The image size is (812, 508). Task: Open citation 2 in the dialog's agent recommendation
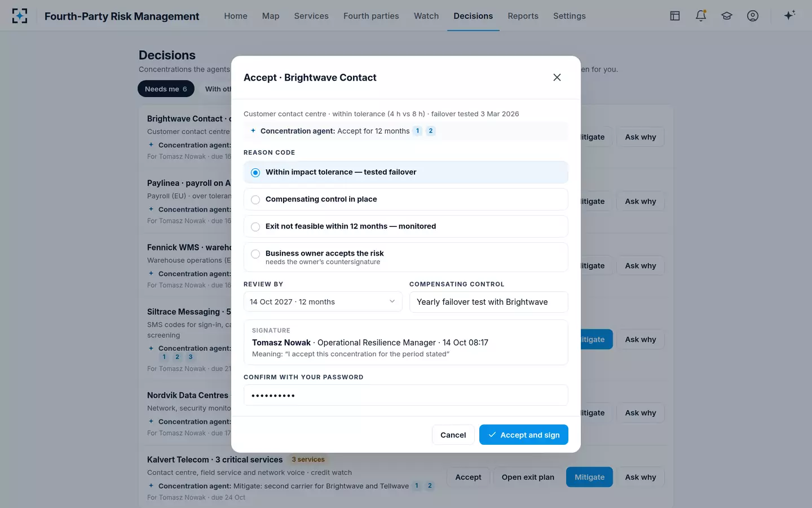(431, 131)
